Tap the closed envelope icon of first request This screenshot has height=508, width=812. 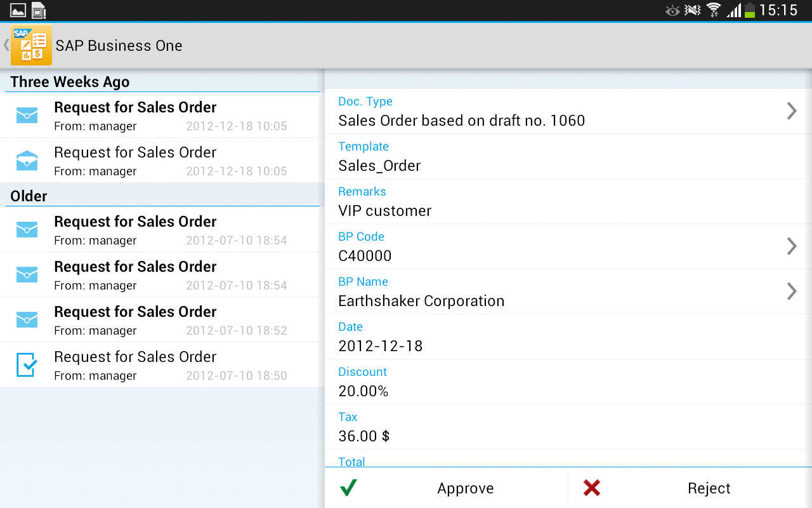27,116
